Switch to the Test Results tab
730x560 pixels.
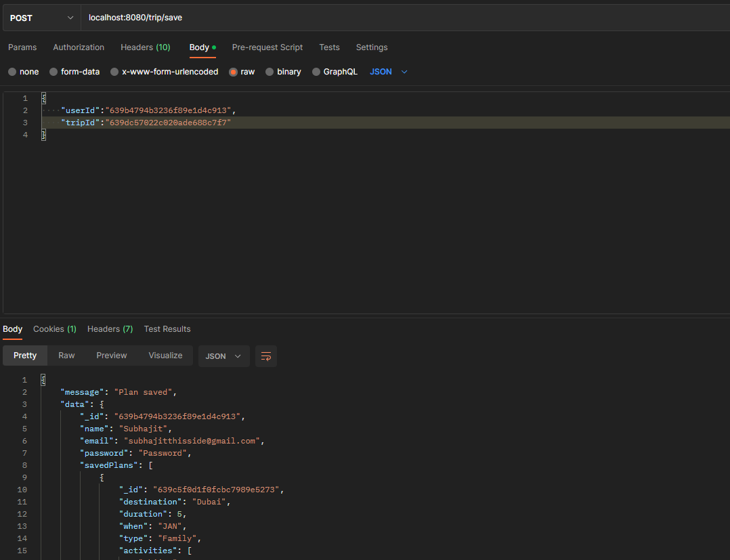pyautogui.click(x=167, y=329)
